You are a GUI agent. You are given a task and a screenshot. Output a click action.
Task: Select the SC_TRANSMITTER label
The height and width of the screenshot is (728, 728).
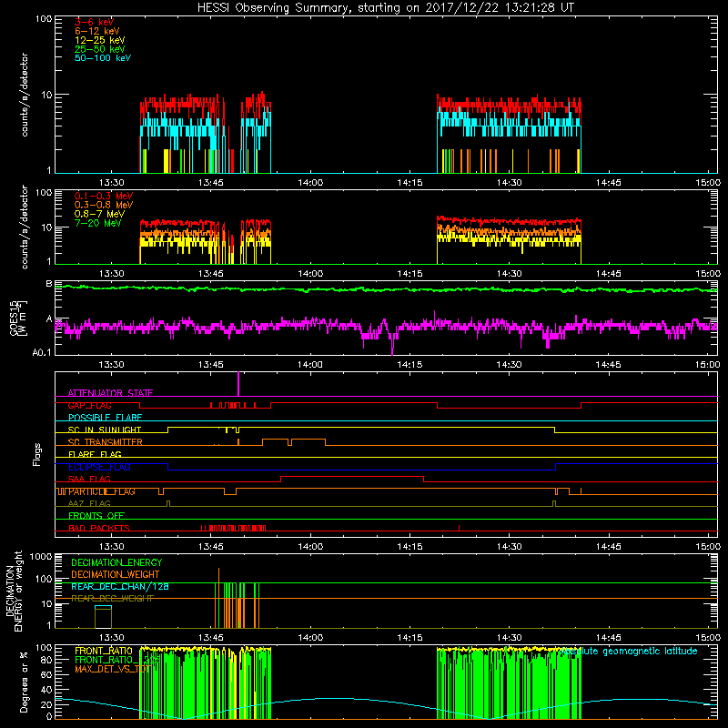click(x=105, y=442)
